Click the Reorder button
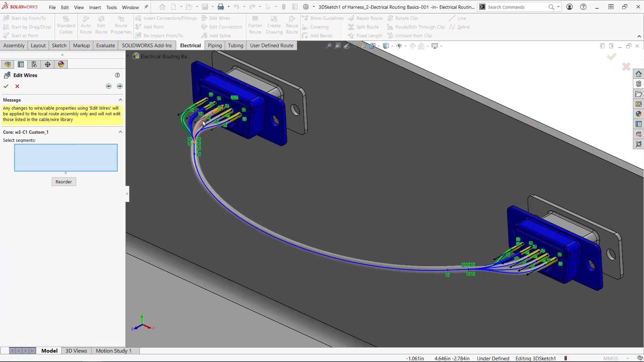The width and height of the screenshot is (644, 362). (x=64, y=182)
